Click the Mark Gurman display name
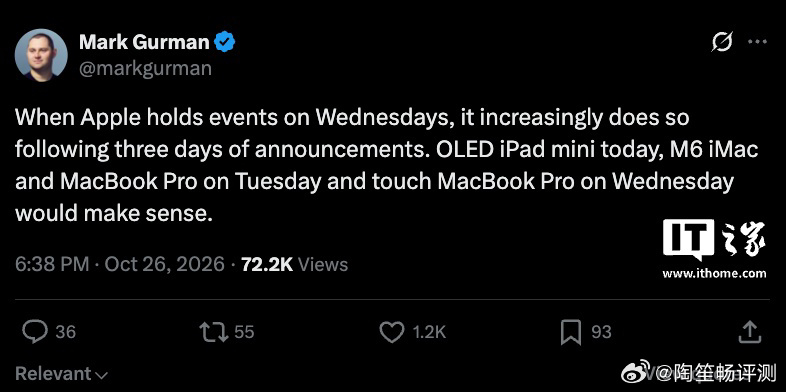Image resolution: width=786 pixels, height=392 pixels. [x=144, y=42]
